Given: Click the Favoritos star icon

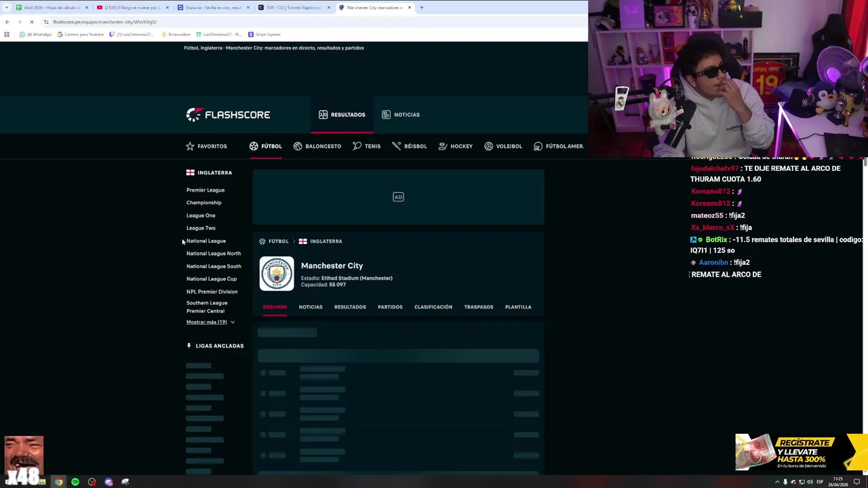Looking at the screenshot, I should coord(190,146).
